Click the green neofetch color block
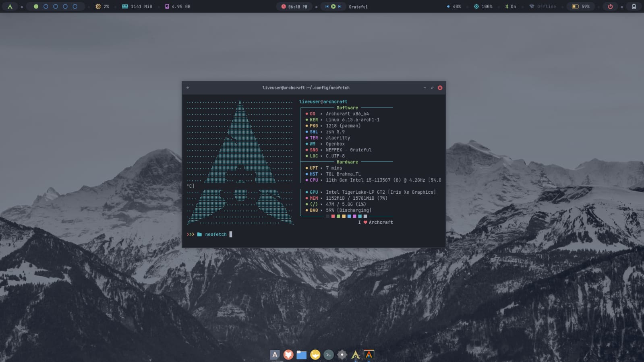 338,216
